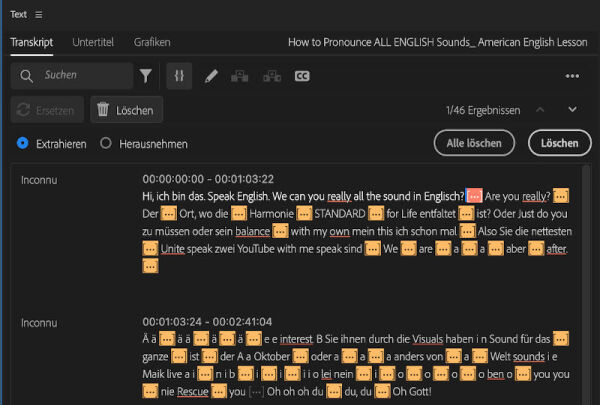This screenshot has height=405, width=600.
Task: Select the pencil edit icon
Action: pos(211,76)
